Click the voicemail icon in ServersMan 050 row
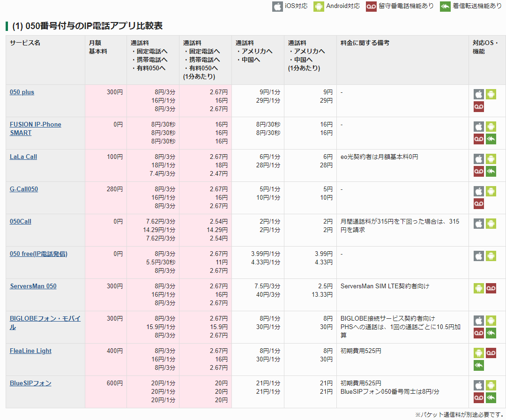The width and height of the screenshot is (506, 420). [491, 288]
